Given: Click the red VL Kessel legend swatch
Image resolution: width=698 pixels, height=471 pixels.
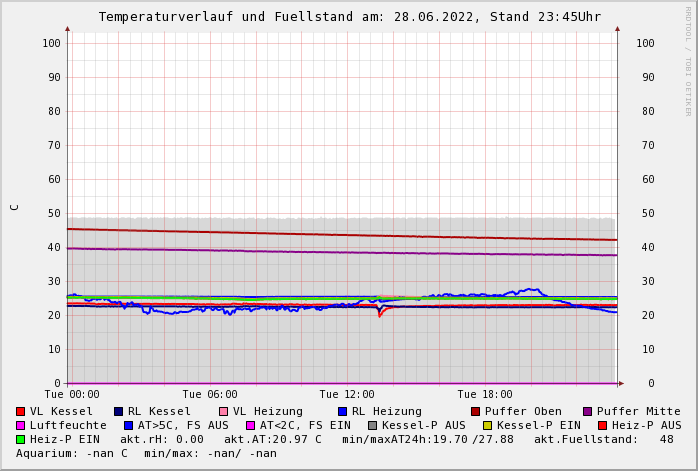Looking at the screenshot, I should pos(21,412).
